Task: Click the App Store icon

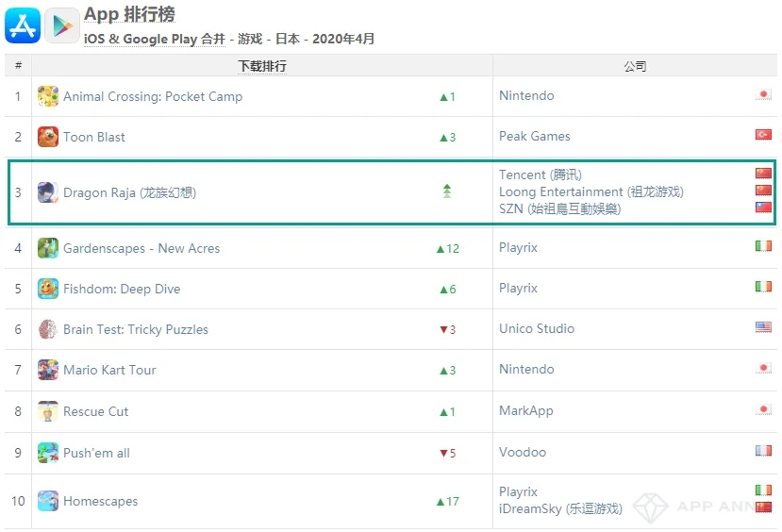Action: click(23, 25)
